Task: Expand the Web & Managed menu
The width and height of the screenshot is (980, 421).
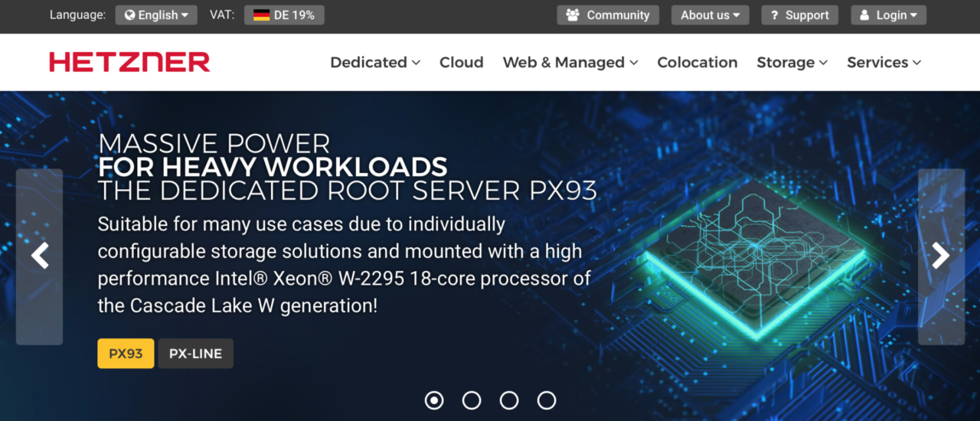Action: click(x=570, y=63)
